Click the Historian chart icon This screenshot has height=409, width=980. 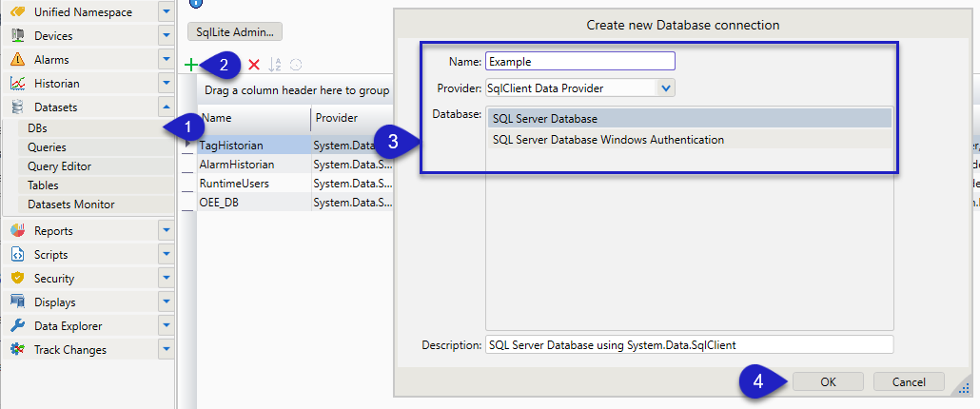17,84
